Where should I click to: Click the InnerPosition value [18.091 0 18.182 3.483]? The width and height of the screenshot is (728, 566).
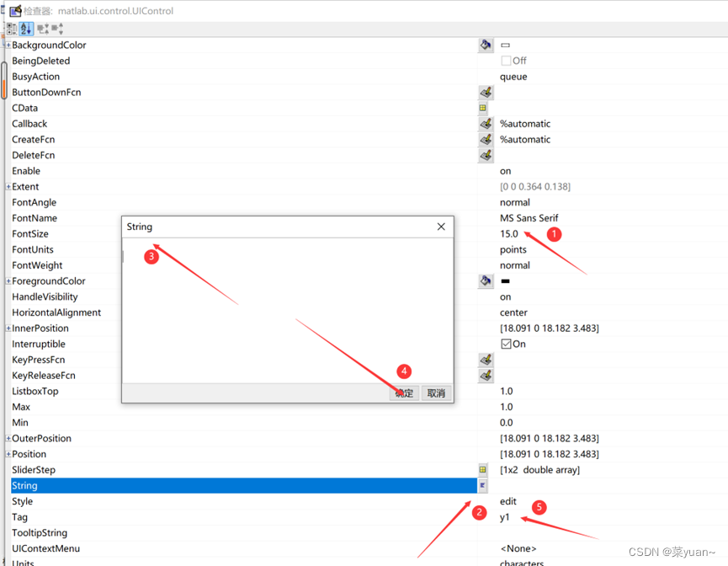pyautogui.click(x=550, y=328)
